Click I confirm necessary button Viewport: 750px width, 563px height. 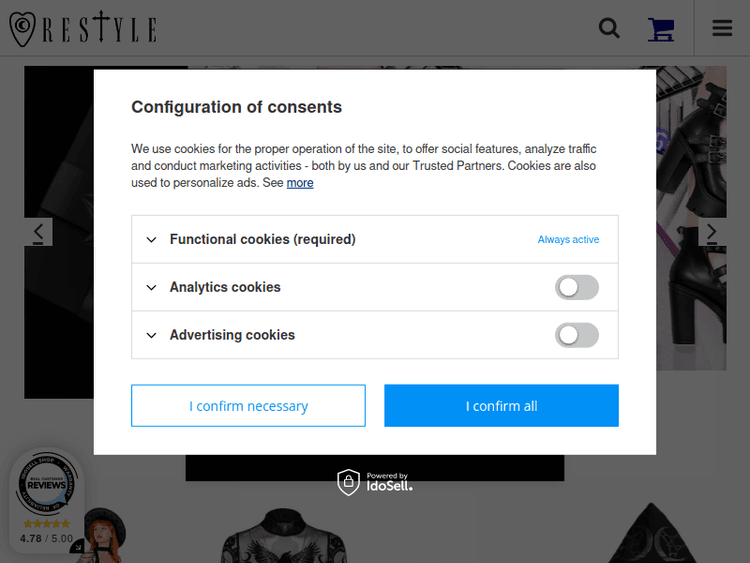[x=248, y=406]
